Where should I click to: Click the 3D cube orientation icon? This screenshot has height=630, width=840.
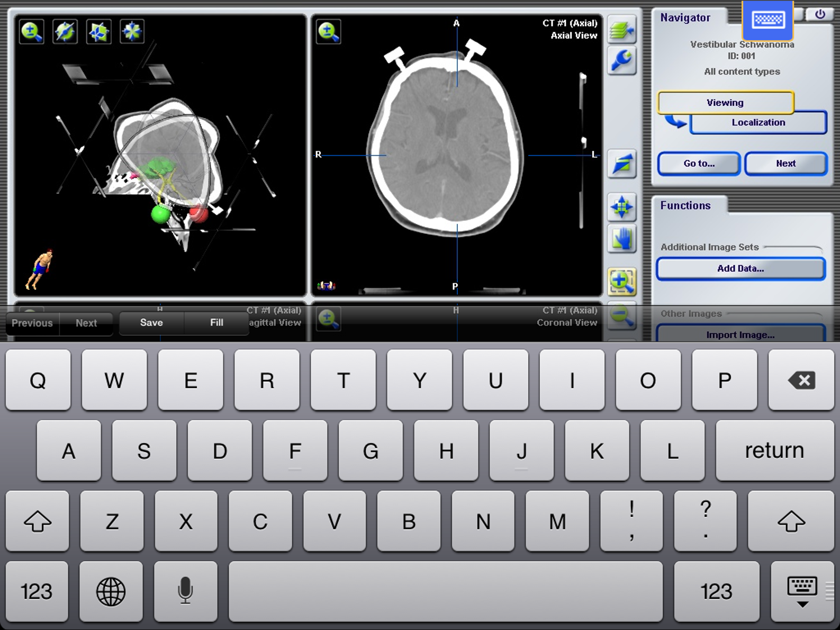(98, 32)
